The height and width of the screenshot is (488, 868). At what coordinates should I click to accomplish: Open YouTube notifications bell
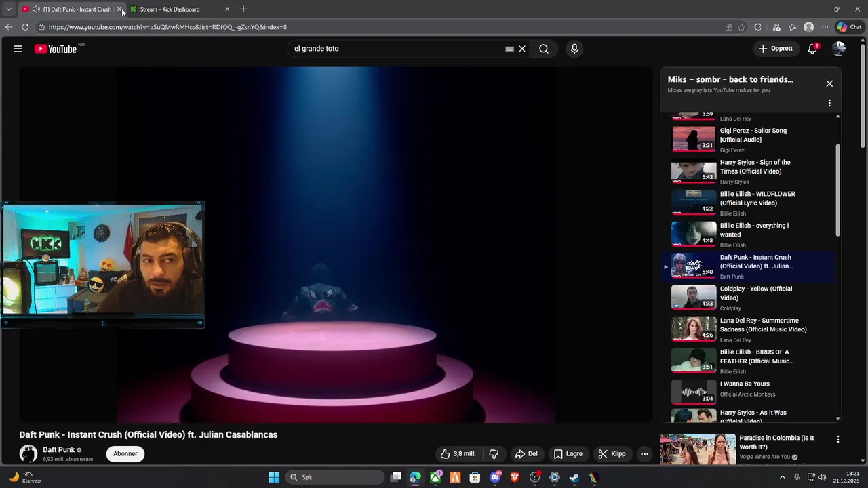(x=812, y=49)
